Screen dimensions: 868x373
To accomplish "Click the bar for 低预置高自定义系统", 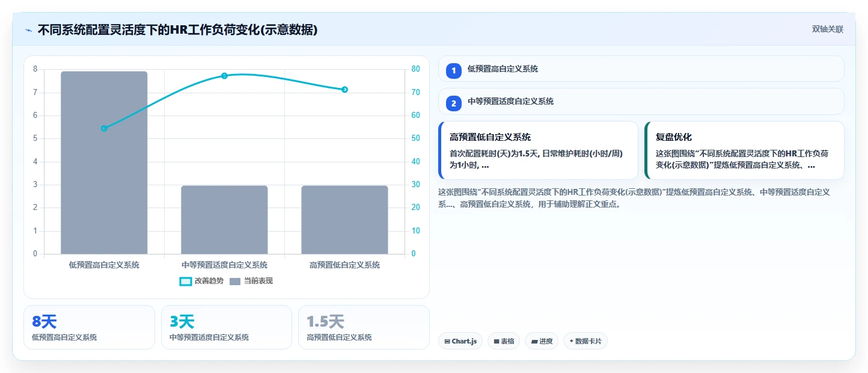I will pyautogui.click(x=104, y=162).
